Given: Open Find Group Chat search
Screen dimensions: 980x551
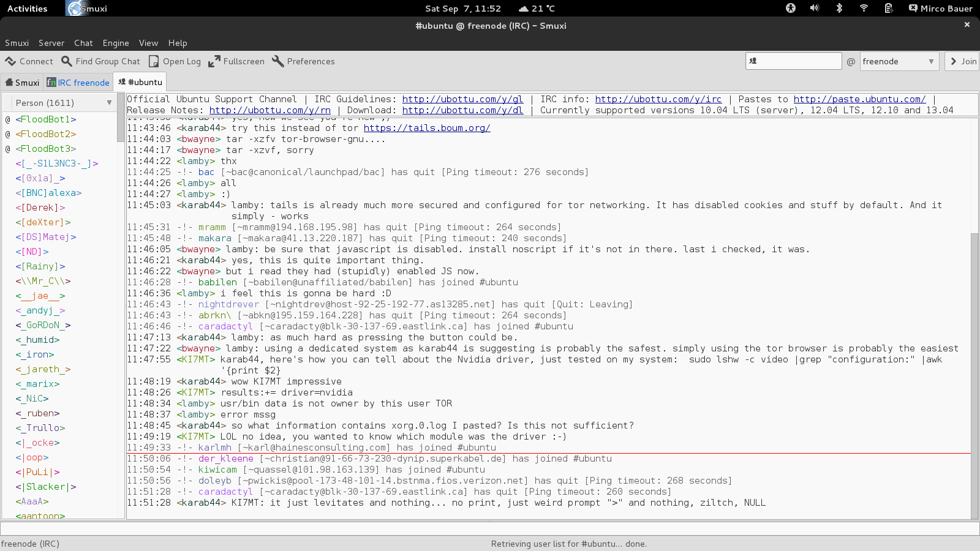Looking at the screenshot, I should tap(67, 61).
